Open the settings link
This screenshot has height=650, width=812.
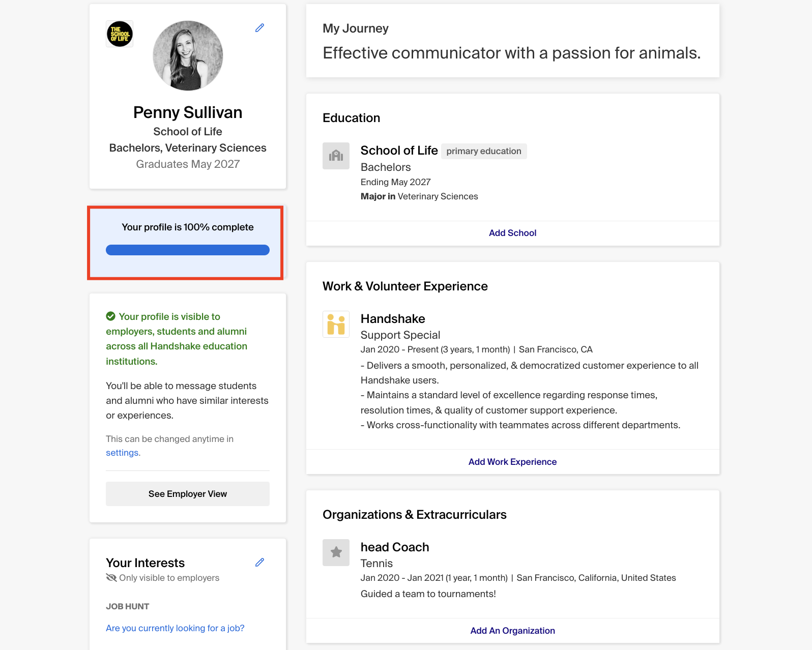[x=122, y=453]
